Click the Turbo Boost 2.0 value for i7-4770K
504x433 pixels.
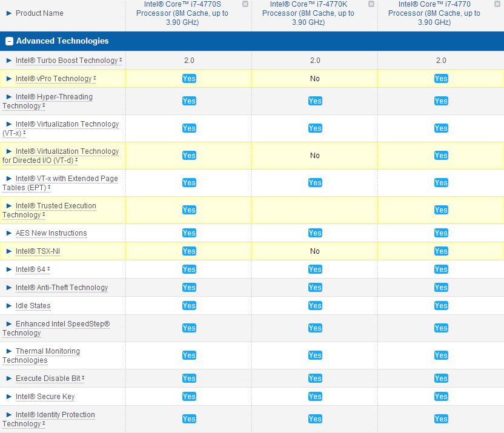click(x=315, y=61)
